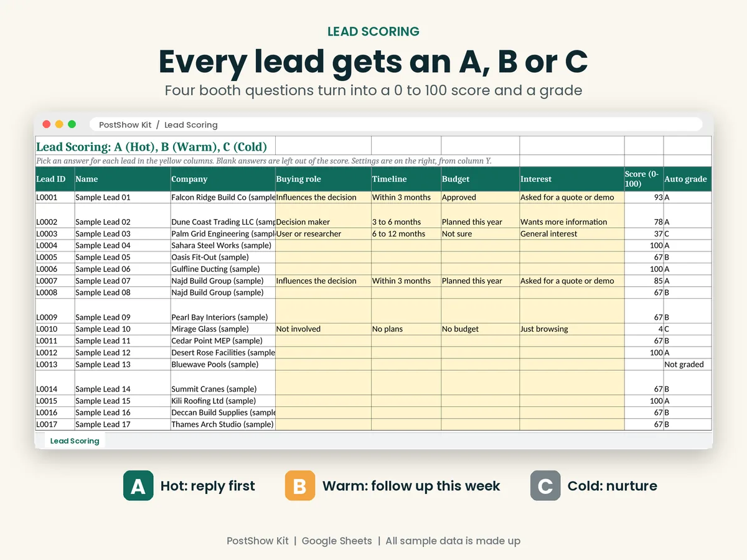Select the Company column header
Screen dimensions: 747x560
[x=223, y=179]
